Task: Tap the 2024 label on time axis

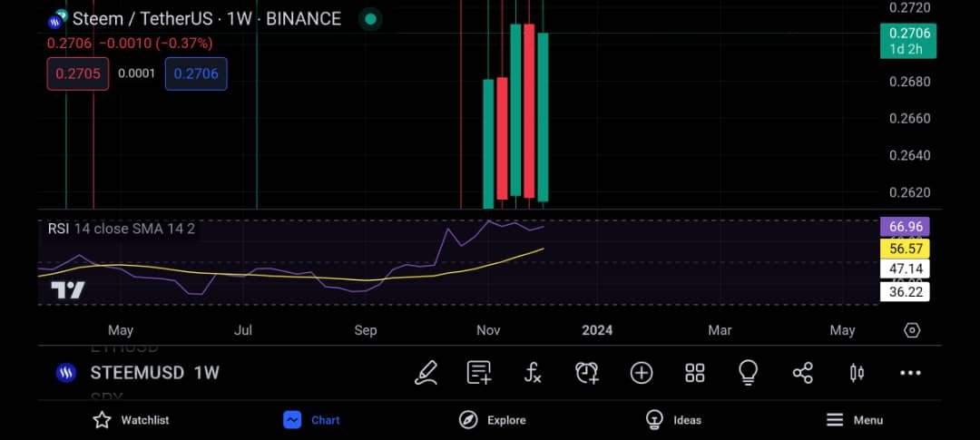Action: [597, 330]
